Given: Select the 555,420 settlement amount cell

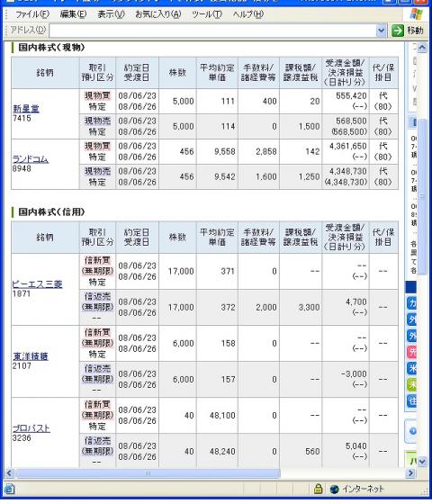Looking at the screenshot, I should 346,101.
